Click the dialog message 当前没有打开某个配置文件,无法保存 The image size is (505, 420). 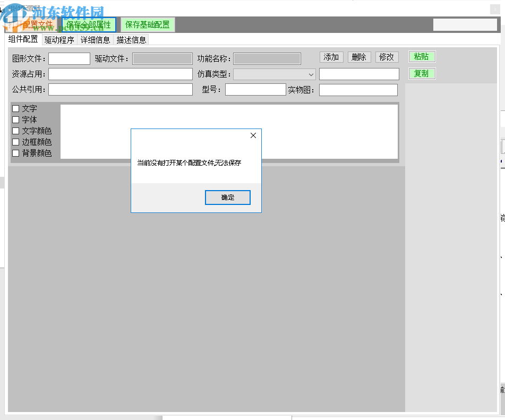click(x=189, y=162)
